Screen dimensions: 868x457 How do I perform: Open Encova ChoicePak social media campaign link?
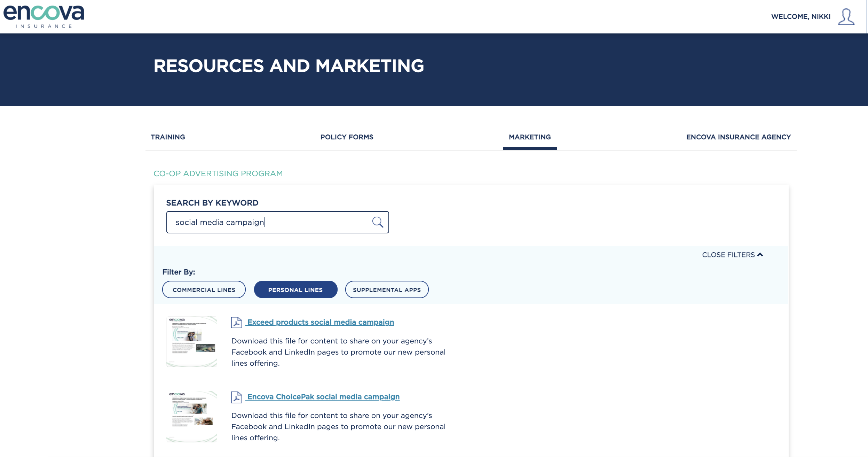pyautogui.click(x=323, y=397)
